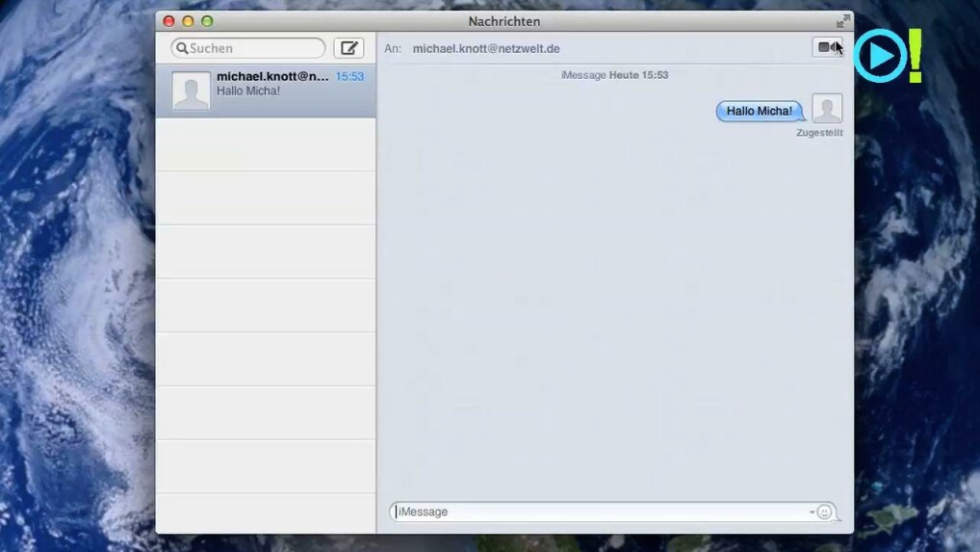Open the emoji smiley picker
Image resolution: width=980 pixels, height=552 pixels.
coord(824,512)
